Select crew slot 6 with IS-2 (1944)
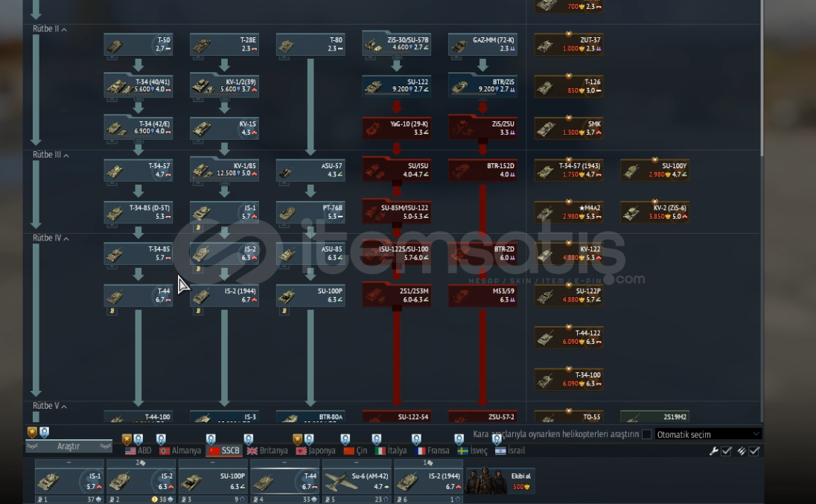Image resolution: width=816 pixels, height=504 pixels. 428,481
